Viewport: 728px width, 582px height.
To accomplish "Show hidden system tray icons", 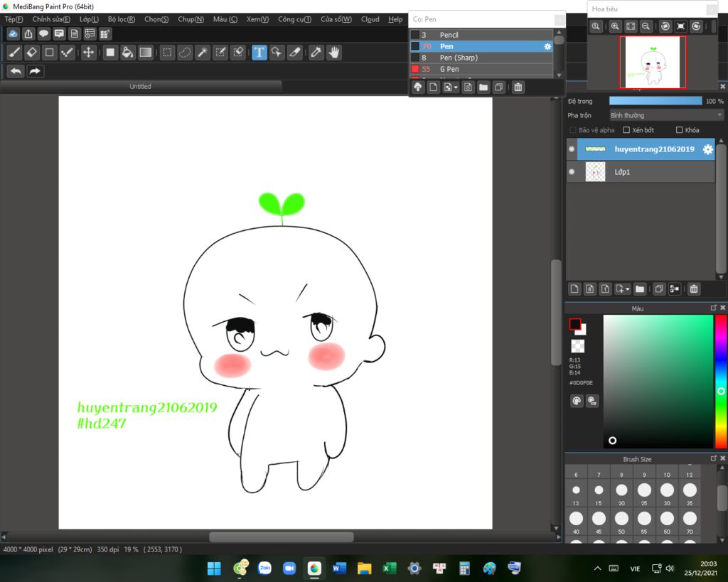I will click(597, 568).
